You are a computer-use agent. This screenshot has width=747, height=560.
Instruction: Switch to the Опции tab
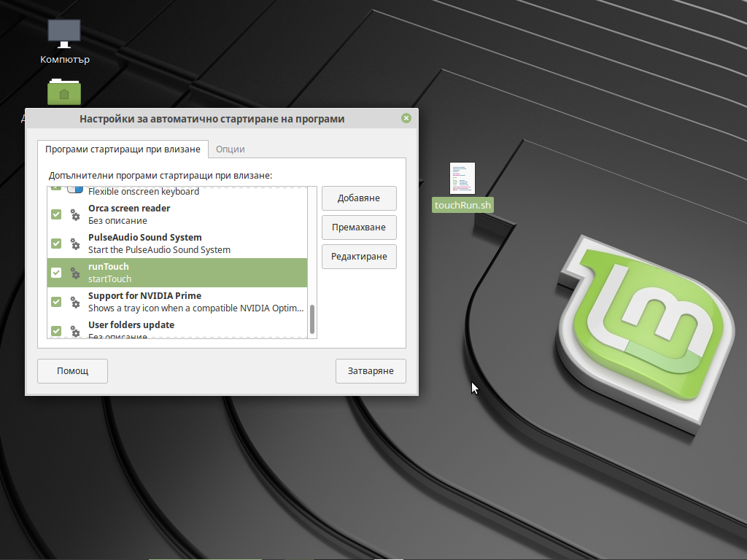(x=230, y=149)
